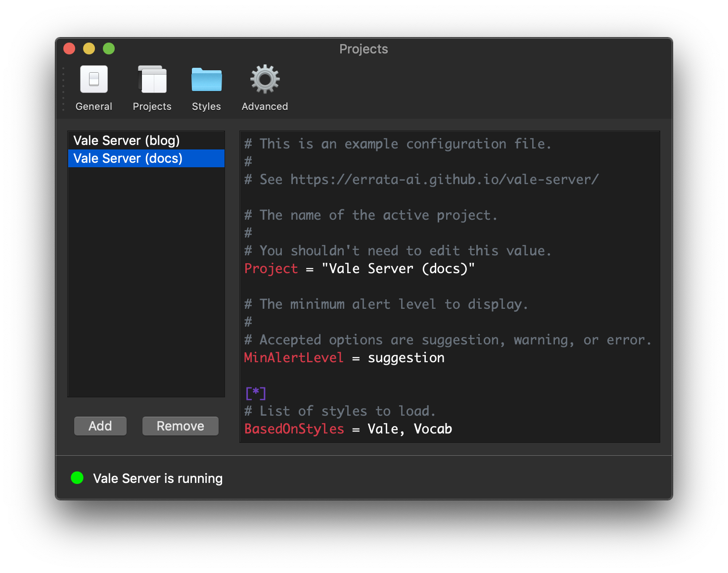Open the Styles folder icon
728x573 pixels.
(x=207, y=80)
